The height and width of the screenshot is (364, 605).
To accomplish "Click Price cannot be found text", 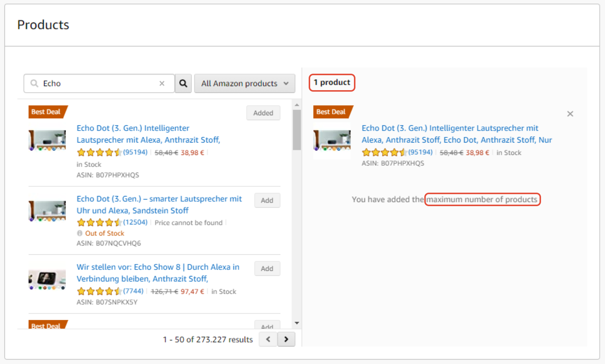I will [189, 223].
